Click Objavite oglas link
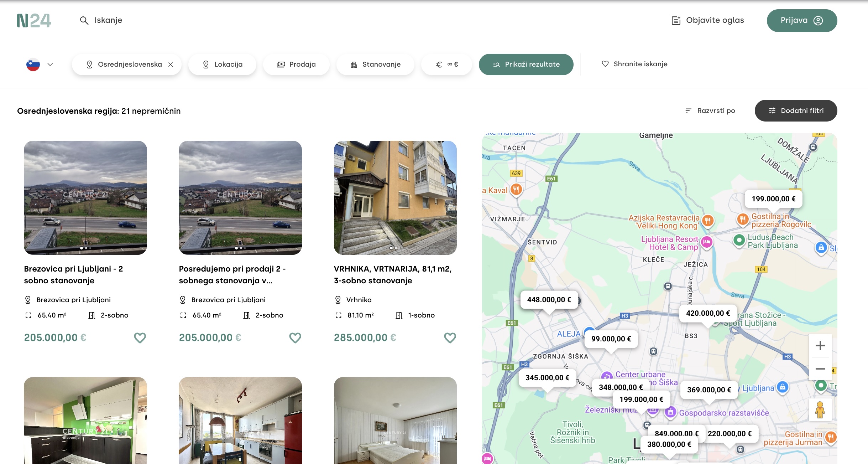 coord(708,20)
